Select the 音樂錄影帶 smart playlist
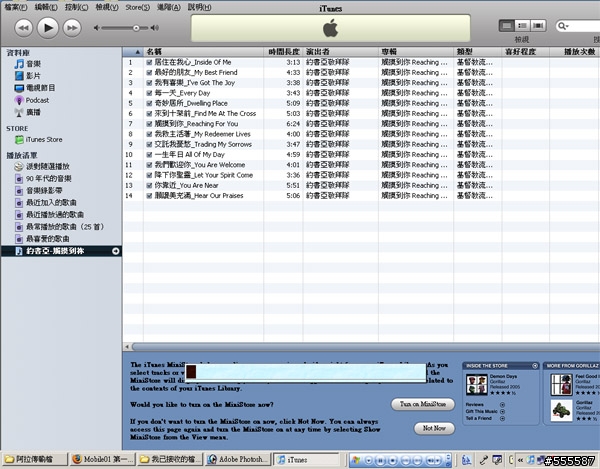 pos(38,191)
